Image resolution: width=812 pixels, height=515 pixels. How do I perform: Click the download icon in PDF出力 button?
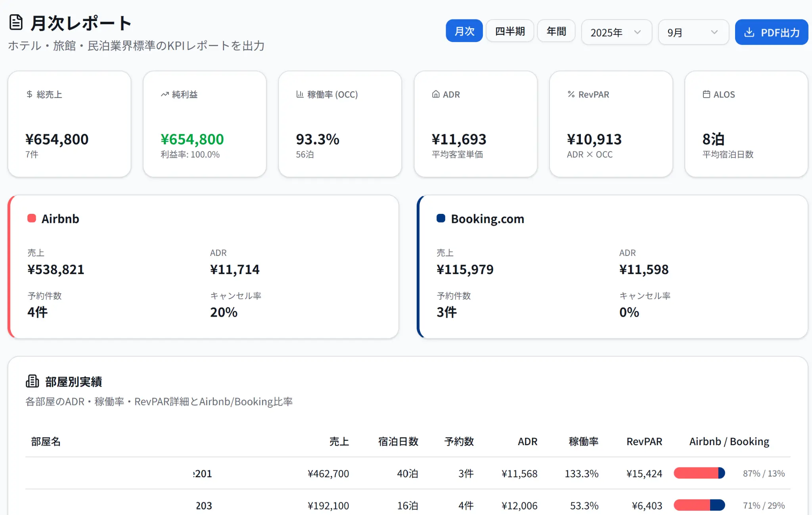(x=749, y=33)
